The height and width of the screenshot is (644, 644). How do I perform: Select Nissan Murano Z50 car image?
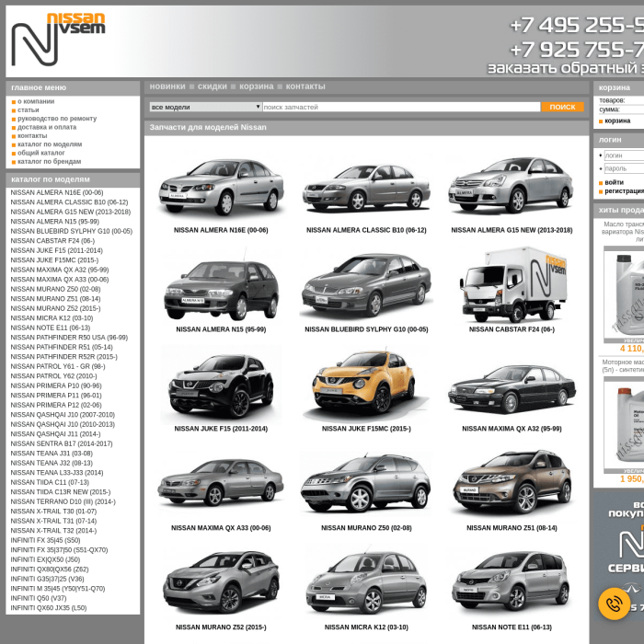pos(365,483)
